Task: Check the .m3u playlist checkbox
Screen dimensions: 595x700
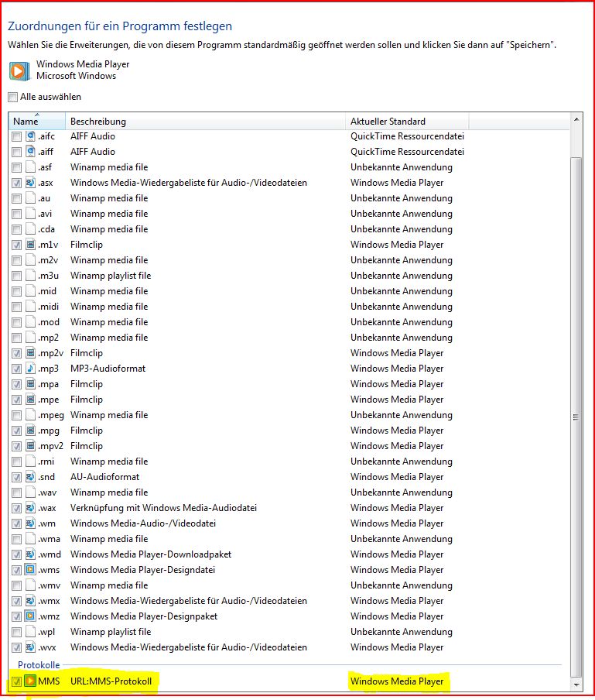Action: pos(16,276)
